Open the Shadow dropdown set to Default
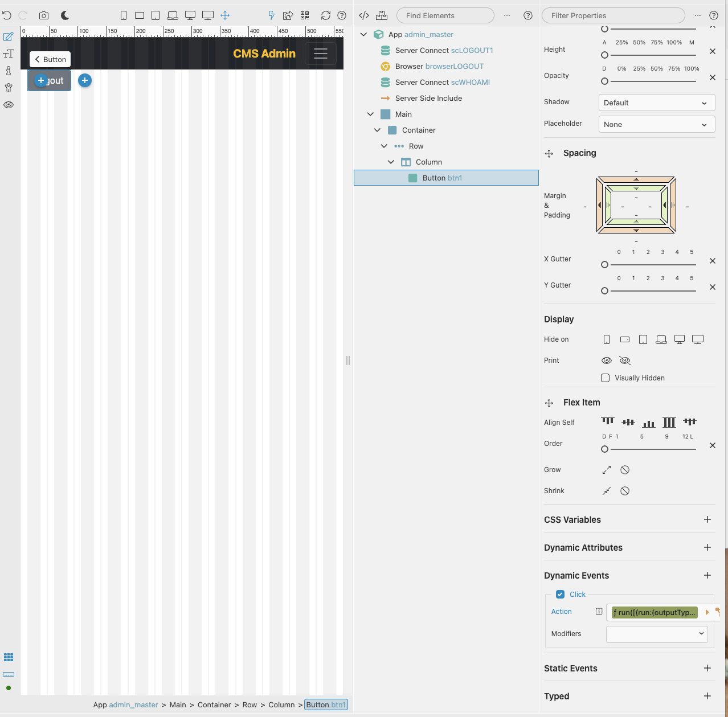The width and height of the screenshot is (728, 717). pyautogui.click(x=656, y=103)
